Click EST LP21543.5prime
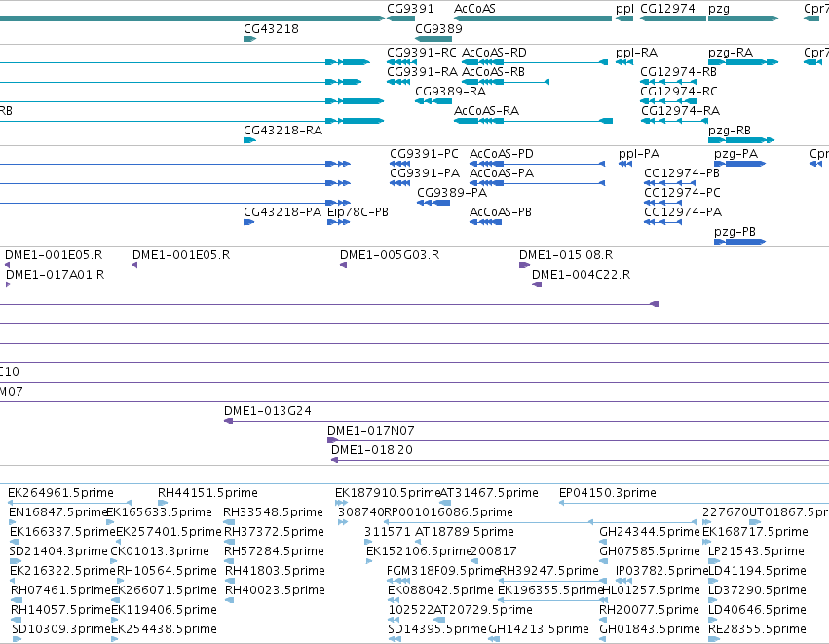The height and width of the screenshot is (644, 829). point(756,552)
